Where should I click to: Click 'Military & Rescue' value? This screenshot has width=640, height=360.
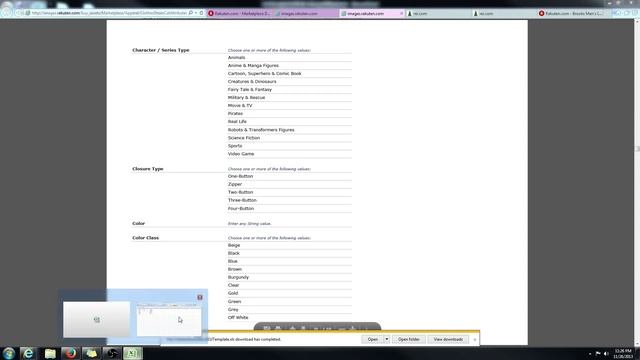point(246,98)
